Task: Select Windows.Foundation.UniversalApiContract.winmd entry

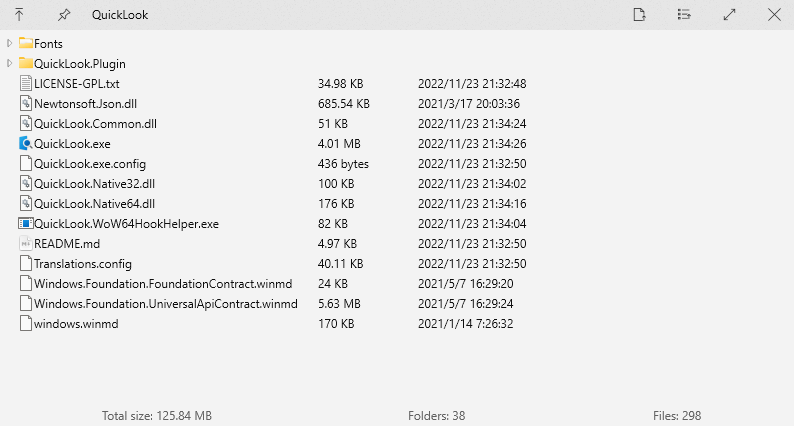Action: (x=397, y=303)
